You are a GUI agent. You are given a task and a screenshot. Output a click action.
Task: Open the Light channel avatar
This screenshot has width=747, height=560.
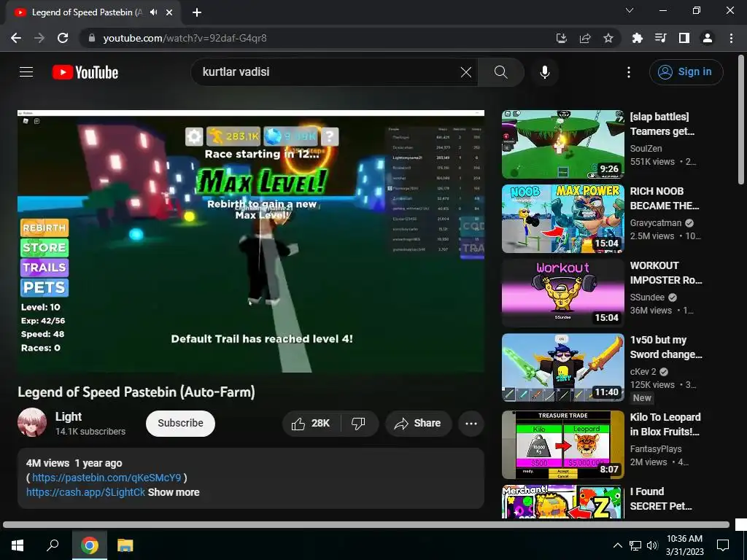tap(32, 422)
